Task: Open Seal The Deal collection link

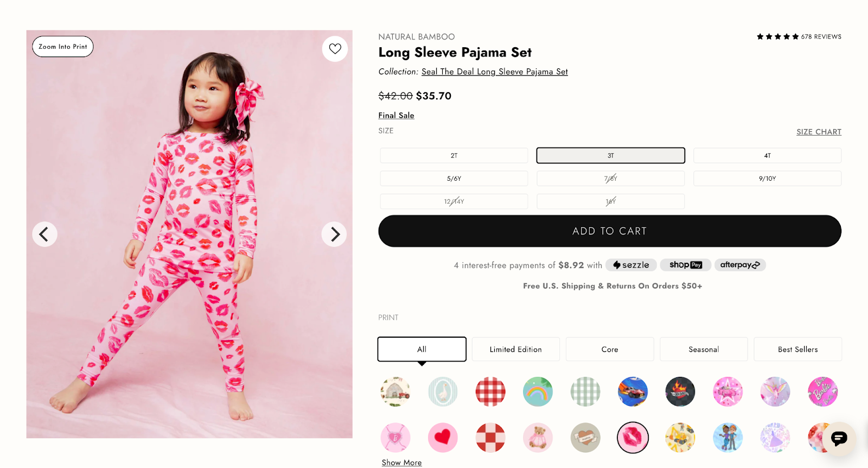Action: [x=494, y=72]
